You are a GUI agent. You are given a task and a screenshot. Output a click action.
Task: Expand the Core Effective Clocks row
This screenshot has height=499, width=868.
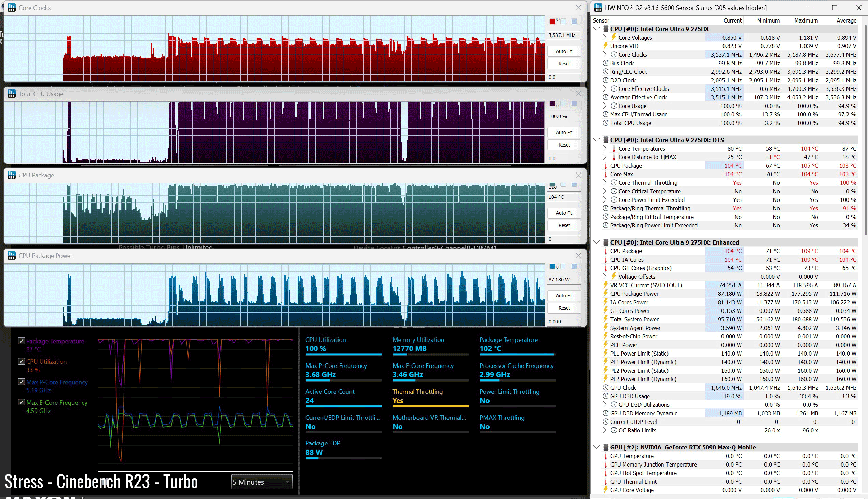(x=605, y=89)
